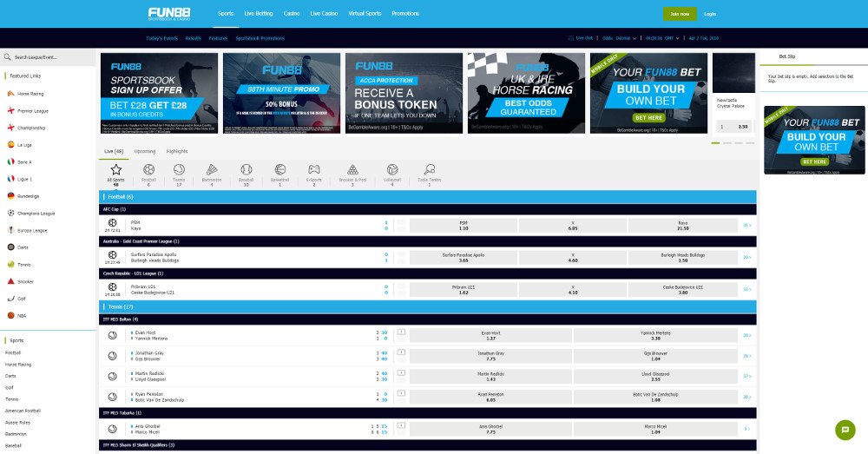Expand more markets for Pribram U21 match
Image resolution: width=868 pixels, height=454 pixels.
pyautogui.click(x=746, y=290)
